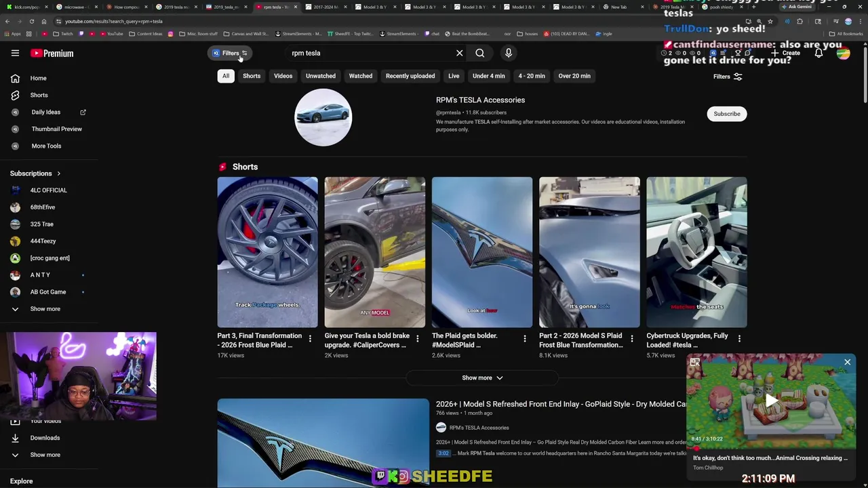Toggle the 4 - 20 min filter chip
The image size is (868, 488).
click(532, 76)
